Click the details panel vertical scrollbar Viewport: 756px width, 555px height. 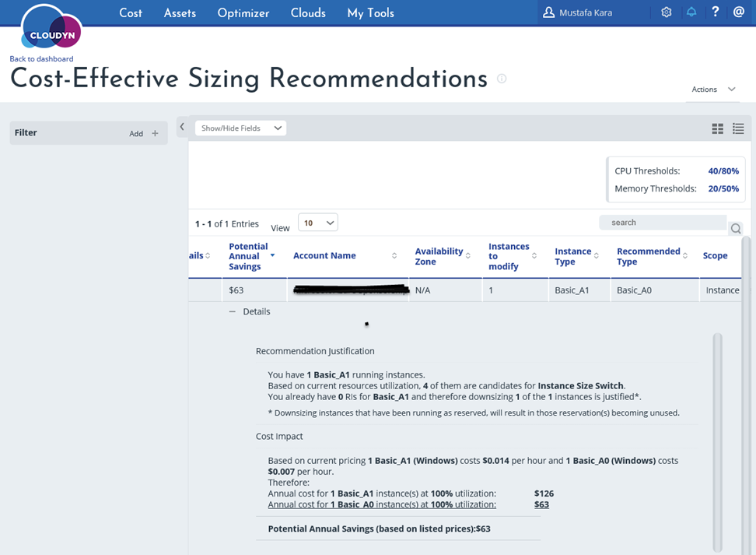tap(717, 442)
